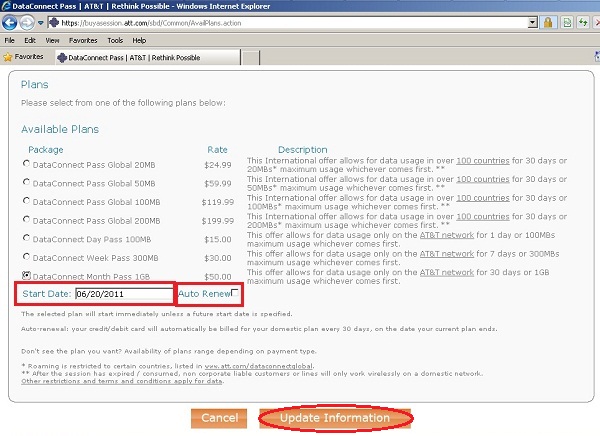Open a new blank tab
The image size is (600, 436).
[x=251, y=58]
